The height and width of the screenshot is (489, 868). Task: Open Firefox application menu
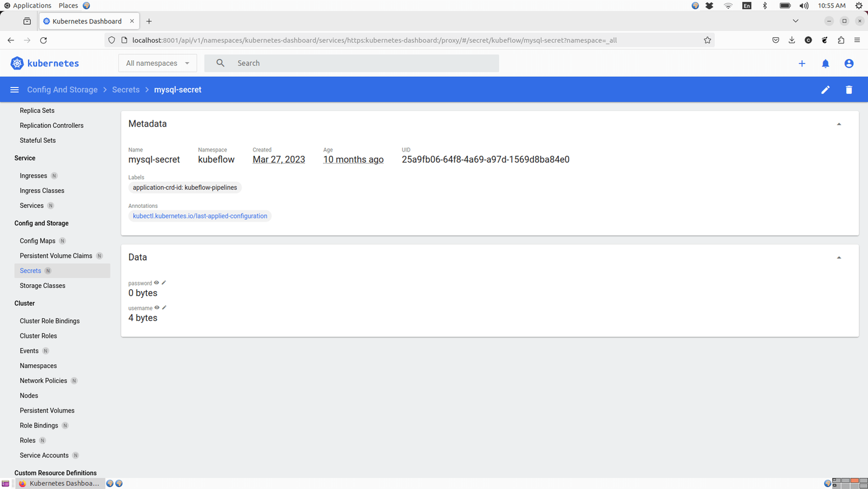pos(857,40)
